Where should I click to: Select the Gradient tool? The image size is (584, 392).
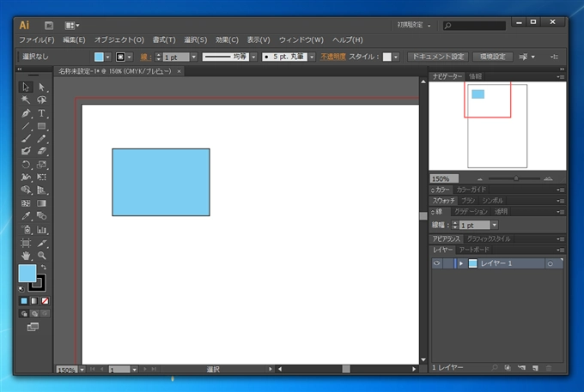click(41, 203)
